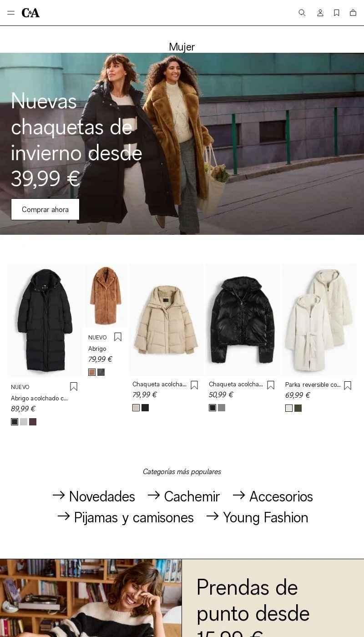Viewport: 364px width, 637px height.
Task: Go to the Novedades category
Action: [94, 496]
